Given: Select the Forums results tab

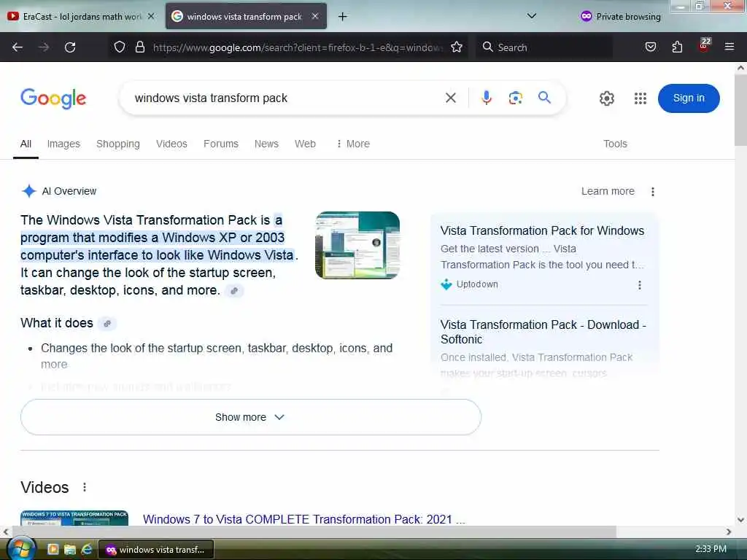Looking at the screenshot, I should (220, 144).
